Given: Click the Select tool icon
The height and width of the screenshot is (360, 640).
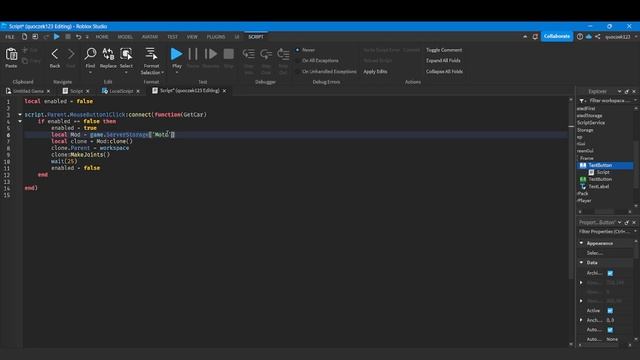Looking at the screenshot, I should (x=126, y=53).
